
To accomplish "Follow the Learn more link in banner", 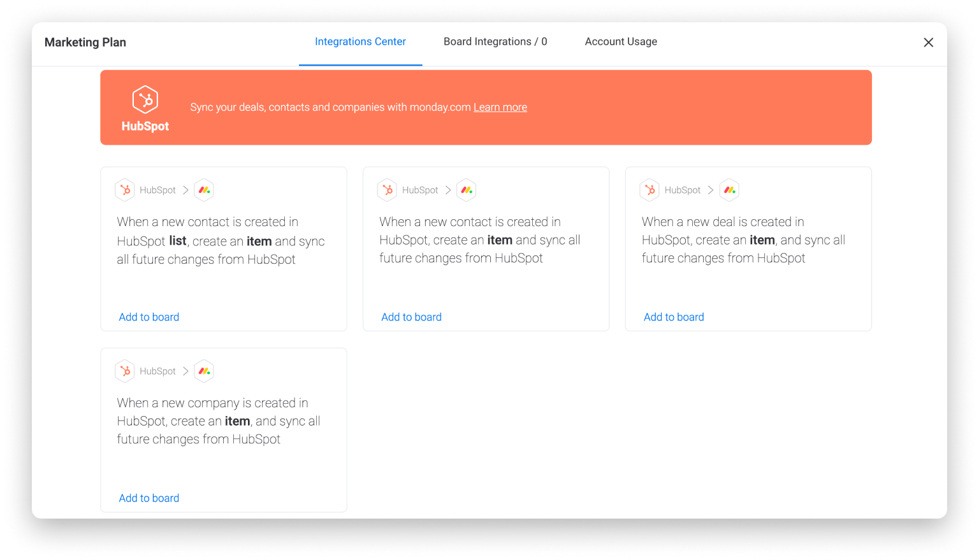I will click(500, 107).
